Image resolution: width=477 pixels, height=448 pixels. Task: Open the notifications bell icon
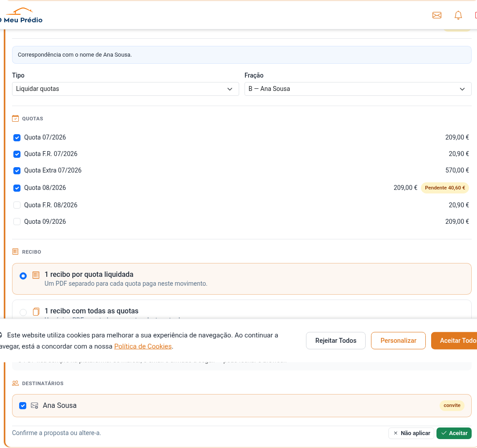pos(458,15)
